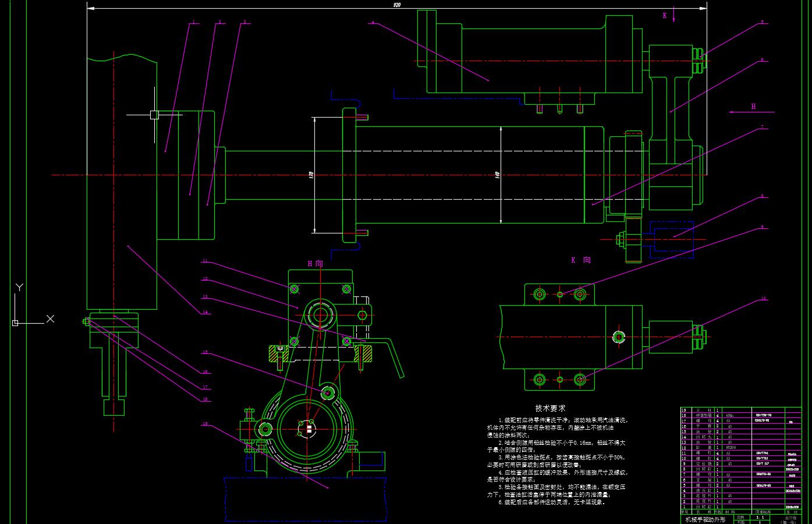The width and height of the screenshot is (812, 524).
Task: Select the 140 vertical dimension text
Action: pos(498,175)
